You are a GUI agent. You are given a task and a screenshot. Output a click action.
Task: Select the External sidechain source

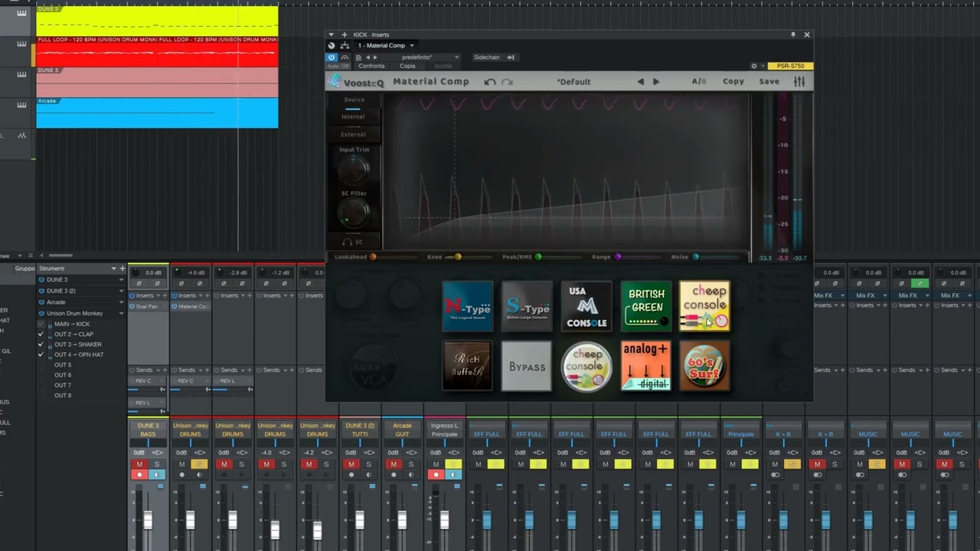(x=353, y=135)
